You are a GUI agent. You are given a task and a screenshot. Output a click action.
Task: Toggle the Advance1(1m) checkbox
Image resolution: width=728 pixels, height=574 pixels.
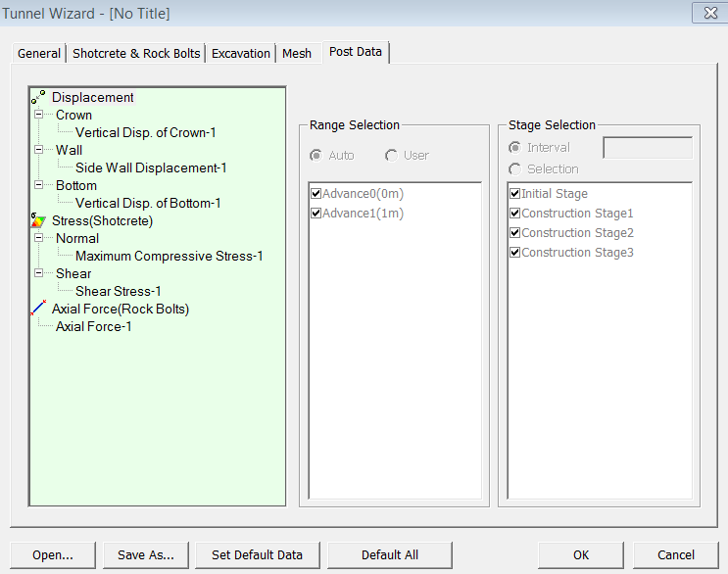coord(315,214)
